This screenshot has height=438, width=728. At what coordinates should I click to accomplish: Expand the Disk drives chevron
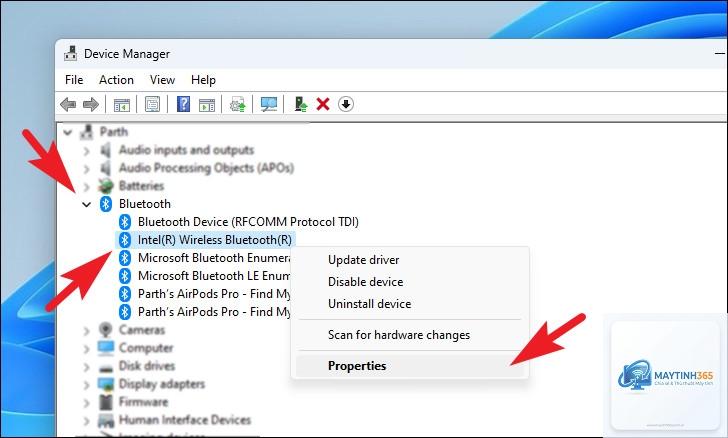86,367
